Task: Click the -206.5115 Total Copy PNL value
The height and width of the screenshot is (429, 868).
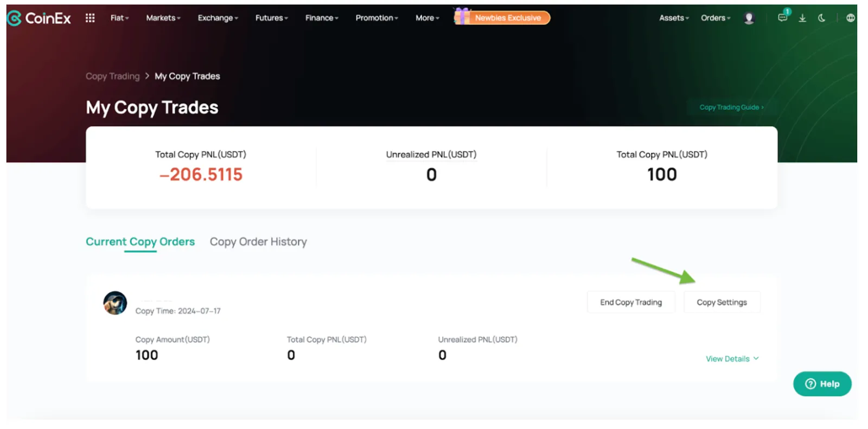Action: pyautogui.click(x=201, y=175)
